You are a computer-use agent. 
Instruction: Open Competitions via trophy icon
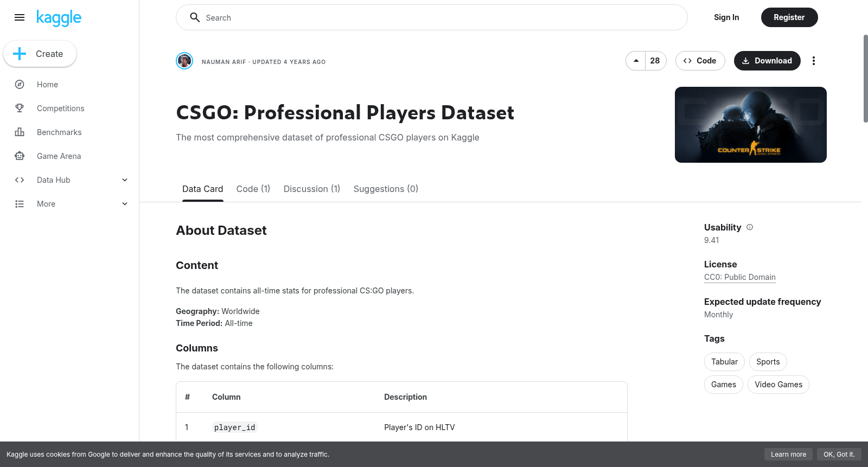(x=20, y=108)
